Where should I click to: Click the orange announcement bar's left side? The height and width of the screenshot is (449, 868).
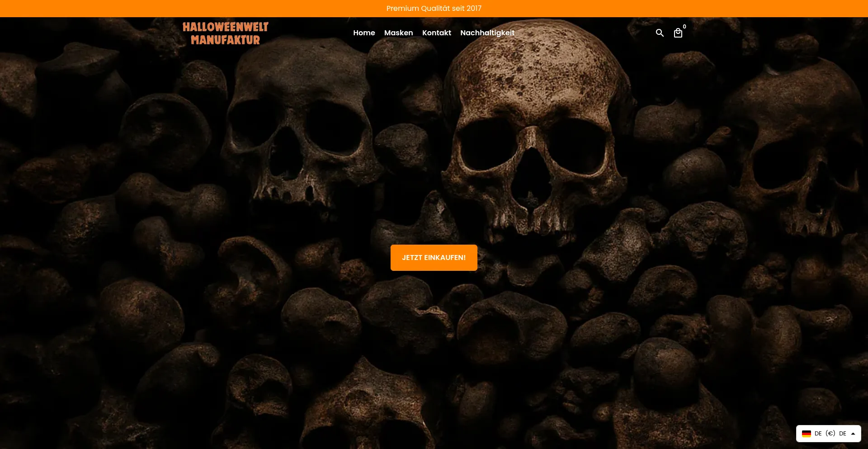[136, 8]
